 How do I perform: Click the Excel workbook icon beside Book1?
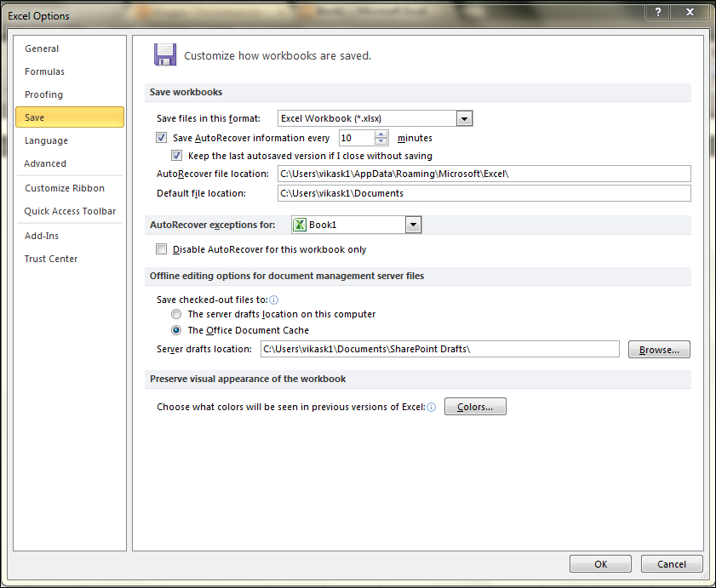[x=299, y=224]
